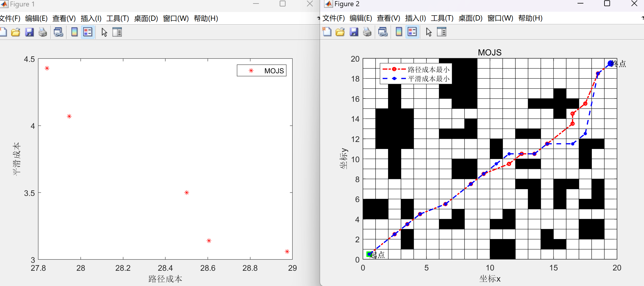Image resolution: width=644 pixels, height=286 pixels.
Task: Select the blue 终点 end marker
Action: point(610,63)
